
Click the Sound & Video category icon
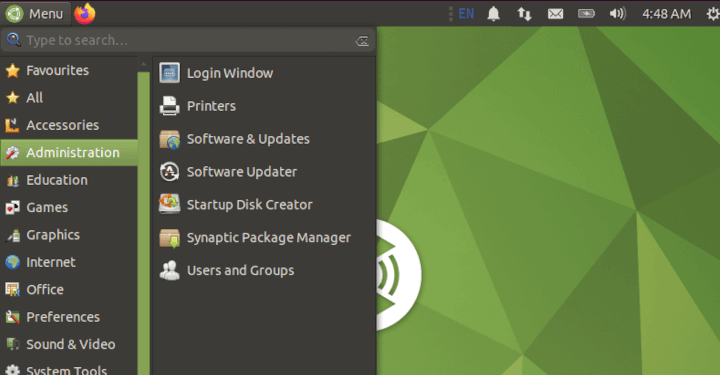coord(12,344)
